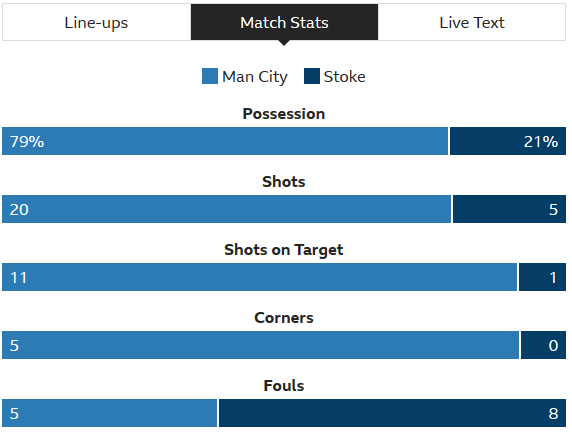Click Man City's 79% possession bar
Screen dimensions: 572x432
pos(225,141)
